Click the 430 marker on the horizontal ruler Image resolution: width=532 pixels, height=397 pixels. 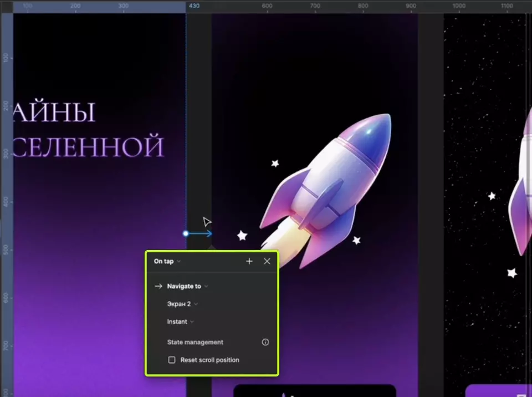(194, 6)
